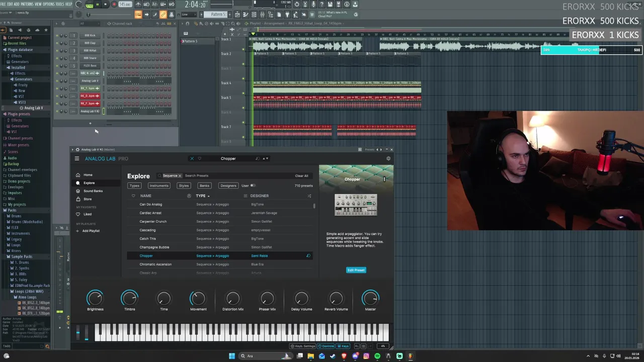Open the OPTIONS menu
Image resolution: width=644 pixels, height=362 pixels.
coord(49,4)
